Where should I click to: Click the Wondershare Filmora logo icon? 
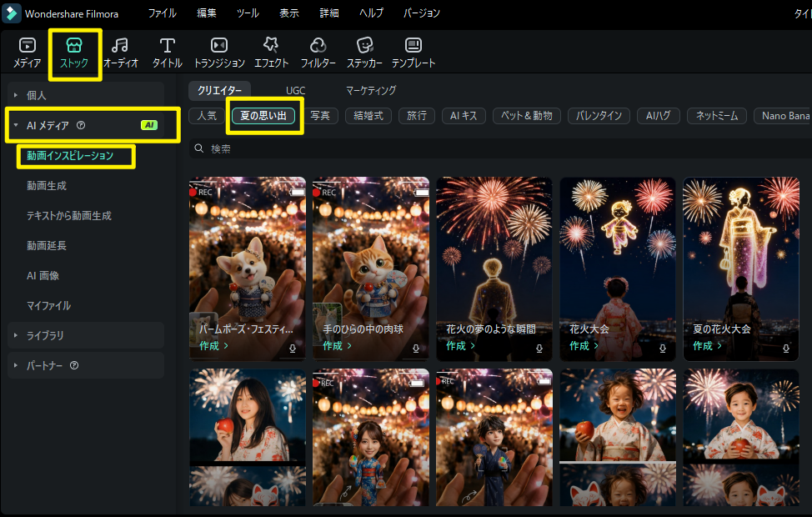click(12, 13)
